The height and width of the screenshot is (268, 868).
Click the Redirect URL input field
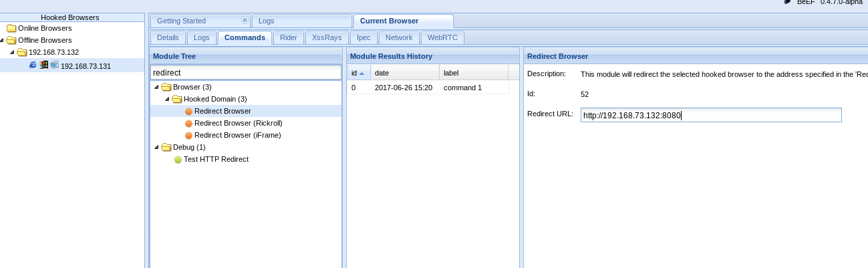pyautogui.click(x=711, y=115)
